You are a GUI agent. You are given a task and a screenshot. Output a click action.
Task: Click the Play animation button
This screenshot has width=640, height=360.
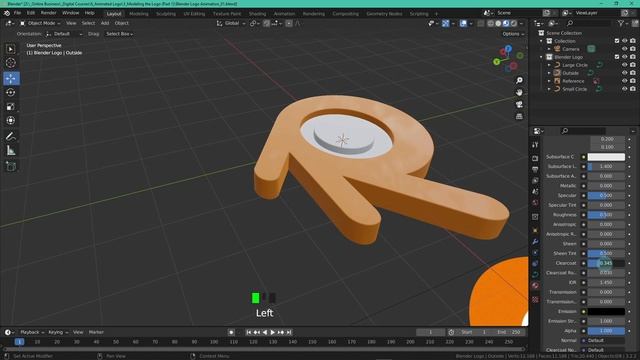(273, 332)
